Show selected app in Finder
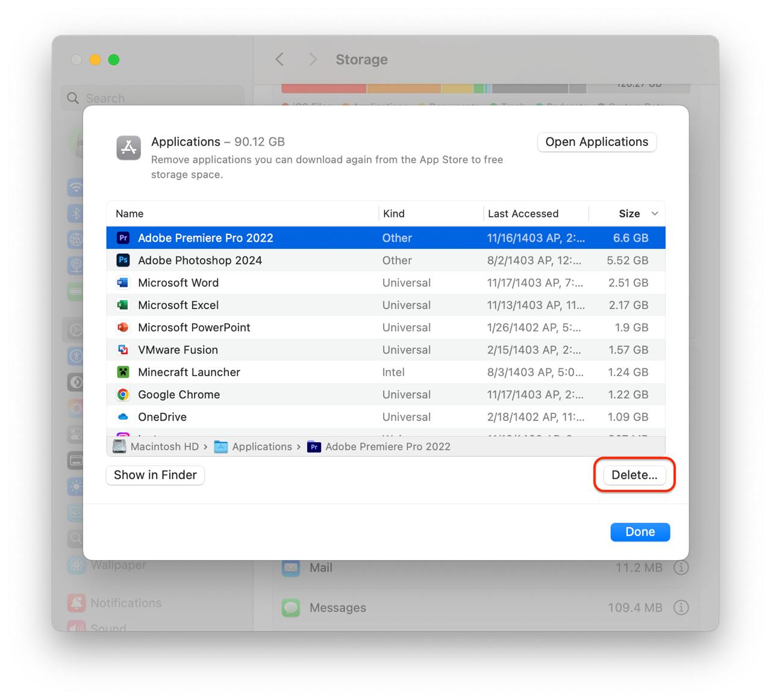This screenshot has height=700, width=771. tap(155, 475)
